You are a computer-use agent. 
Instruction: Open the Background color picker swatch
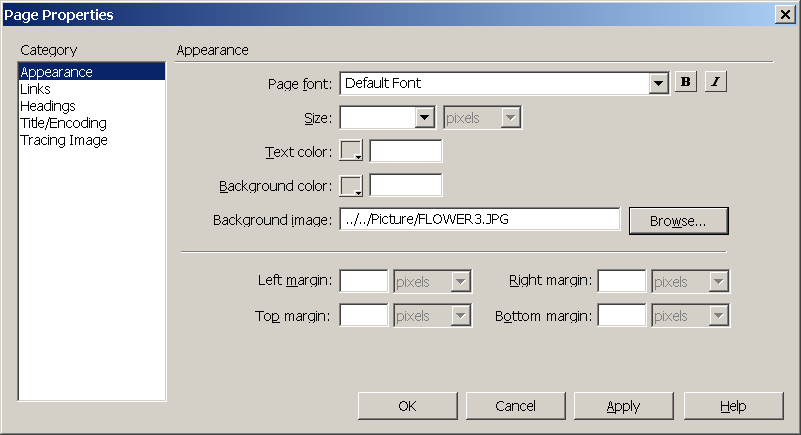(x=351, y=185)
